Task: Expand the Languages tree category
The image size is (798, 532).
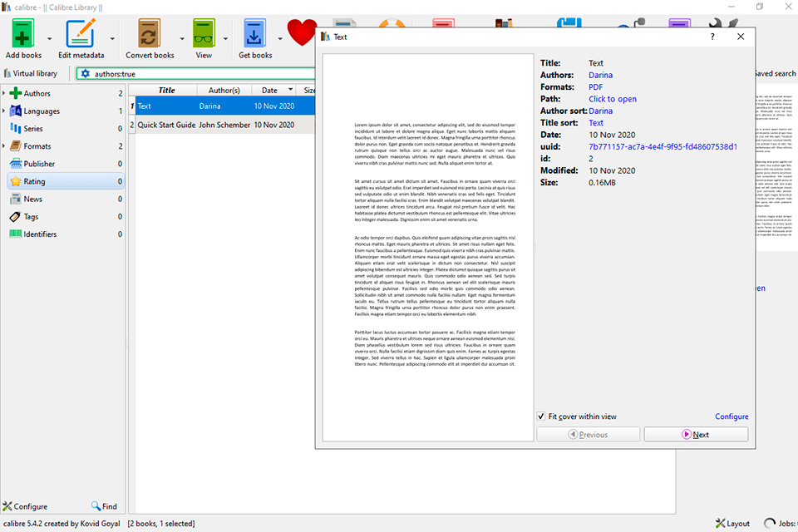Action: click(4, 111)
